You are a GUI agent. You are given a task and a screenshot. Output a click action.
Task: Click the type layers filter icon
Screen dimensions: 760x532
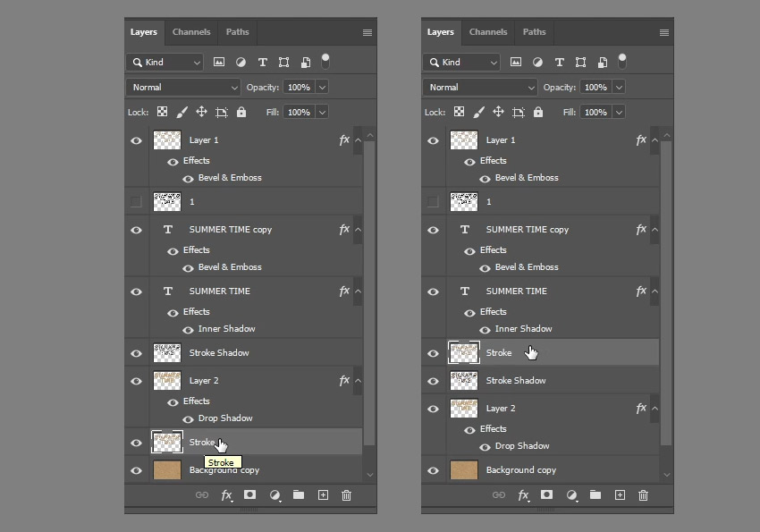click(x=262, y=62)
